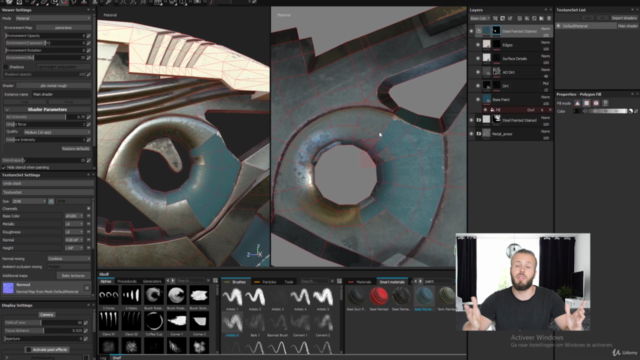This screenshot has width=640, height=360.
Task: Hide the Base Paint layer
Action: click(478, 99)
